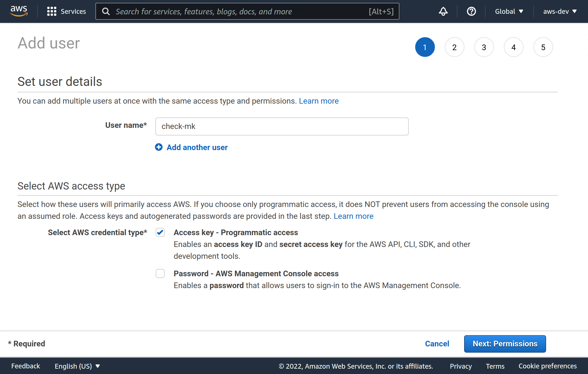Focus the User name input field
The image size is (588, 374).
point(282,126)
